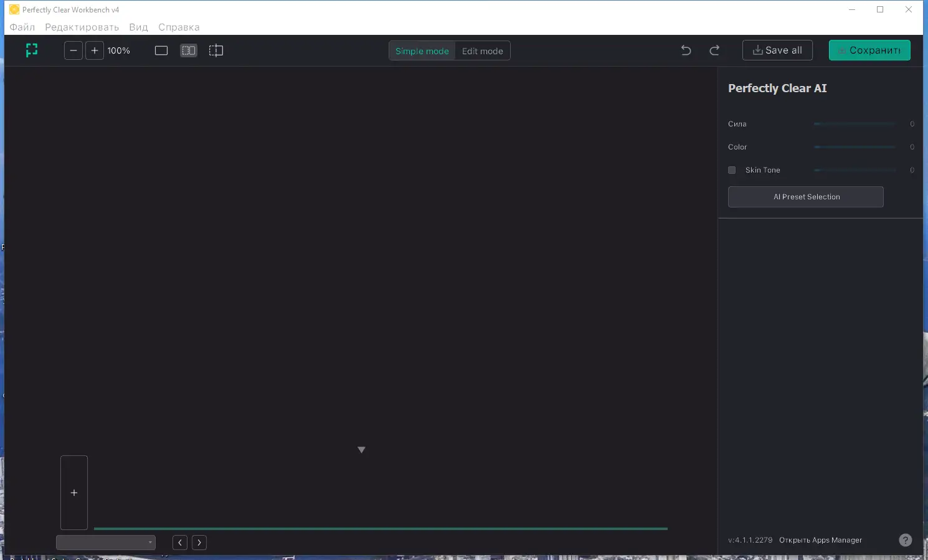This screenshot has width=928, height=560.
Task: Go to the previous image
Action: tap(180, 543)
